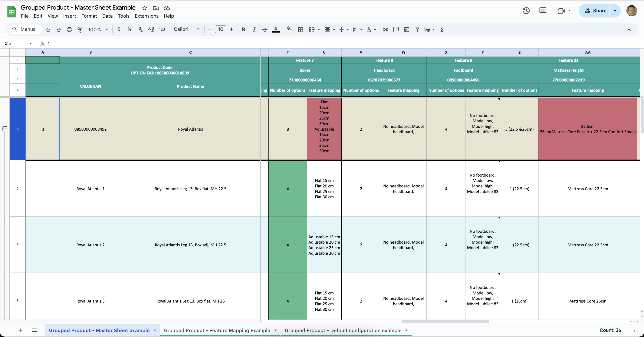Insert a chart
644x337 pixels.
tap(407, 29)
